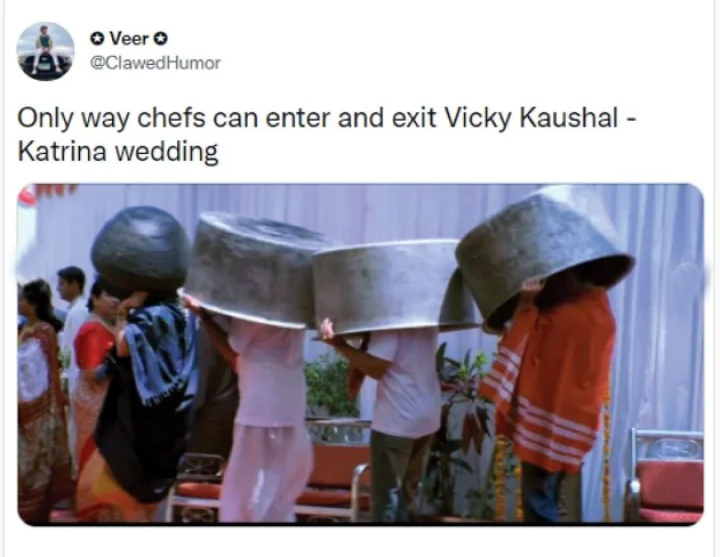Open the @ClawedHumor handle link
Image resolution: width=720 pixels, height=557 pixels.
click(x=155, y=63)
